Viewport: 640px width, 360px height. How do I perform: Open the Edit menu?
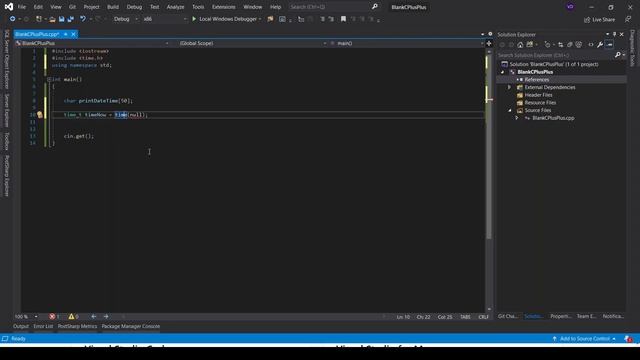pyautogui.click(x=38, y=7)
